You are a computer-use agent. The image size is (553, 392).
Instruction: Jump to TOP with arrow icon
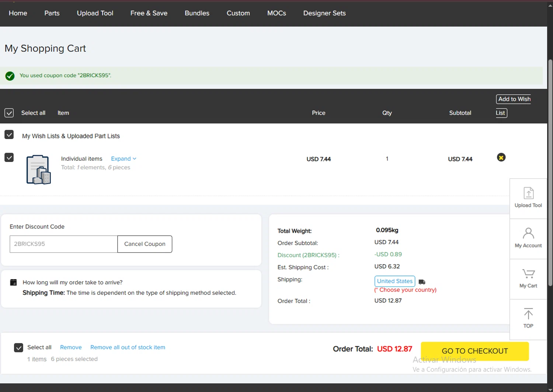pyautogui.click(x=528, y=319)
